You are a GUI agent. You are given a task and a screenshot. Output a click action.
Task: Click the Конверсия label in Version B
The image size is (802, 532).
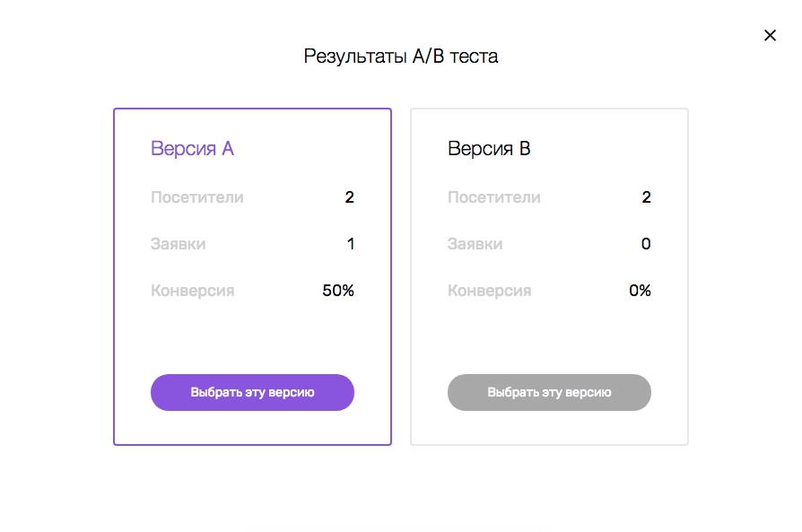(x=490, y=291)
